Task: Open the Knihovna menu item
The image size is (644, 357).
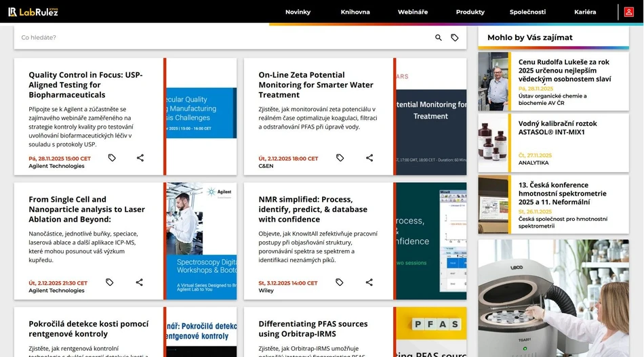Action: point(355,12)
